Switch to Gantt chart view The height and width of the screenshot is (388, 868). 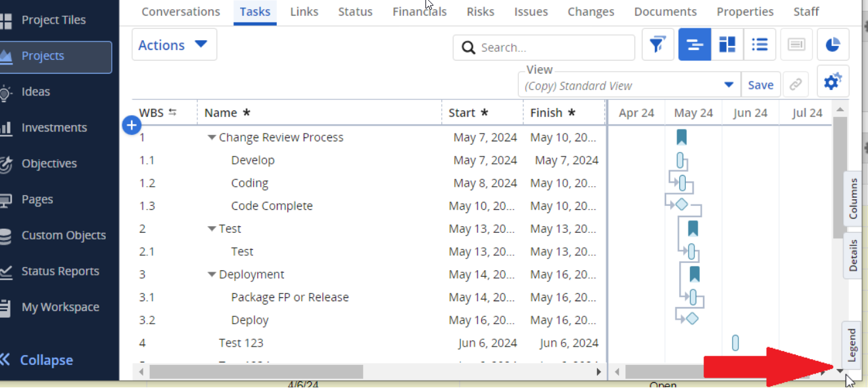pyautogui.click(x=694, y=45)
